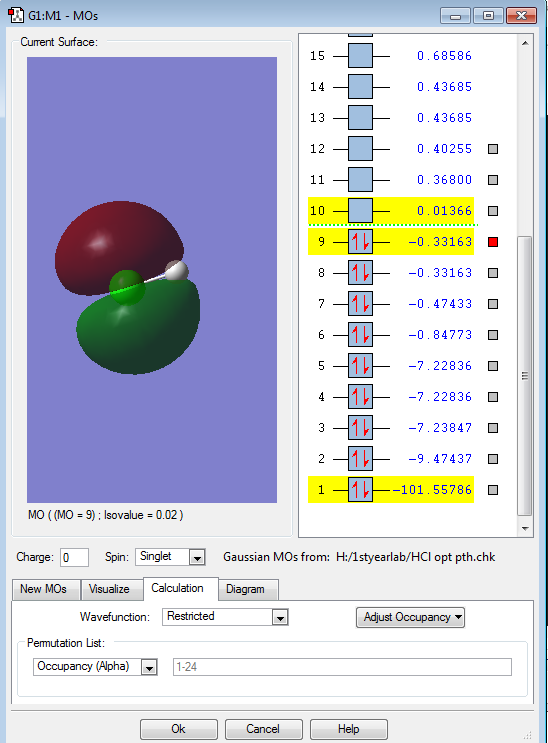Click the Adjust Occupancy button
The width and height of the screenshot is (548, 743).
pyautogui.click(x=411, y=617)
